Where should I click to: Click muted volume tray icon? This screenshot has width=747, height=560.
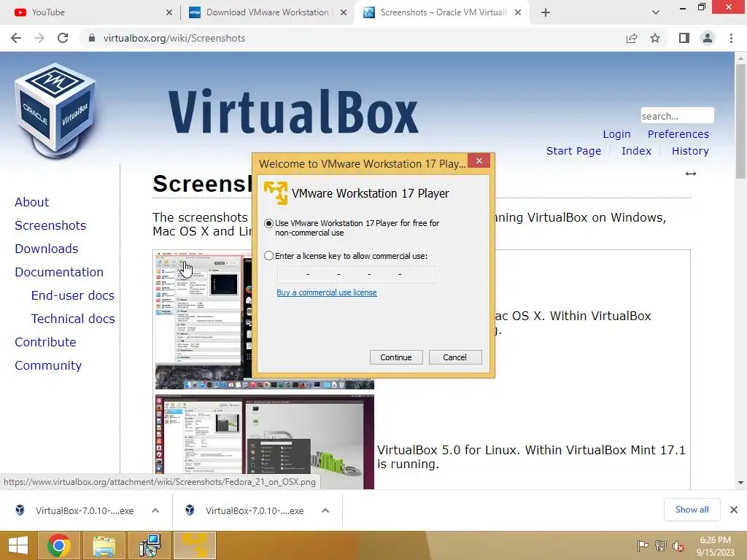tap(678, 546)
